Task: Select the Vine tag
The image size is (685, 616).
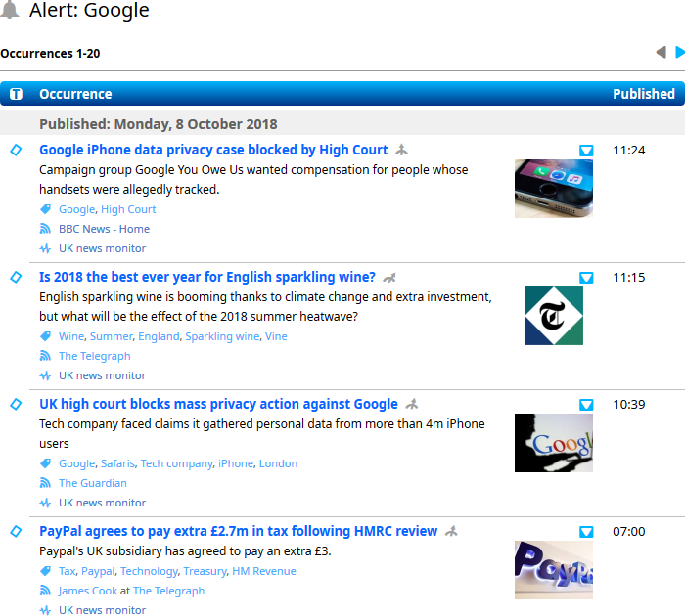Action: [276, 336]
